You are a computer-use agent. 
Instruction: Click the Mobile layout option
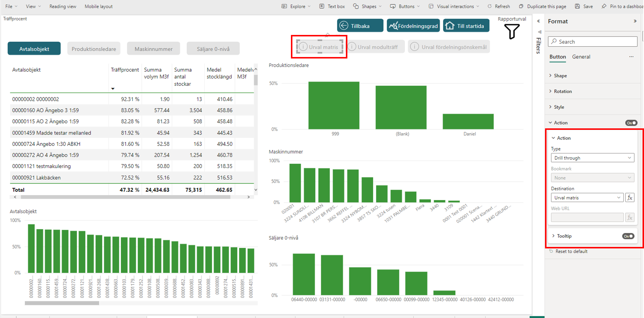(99, 6)
